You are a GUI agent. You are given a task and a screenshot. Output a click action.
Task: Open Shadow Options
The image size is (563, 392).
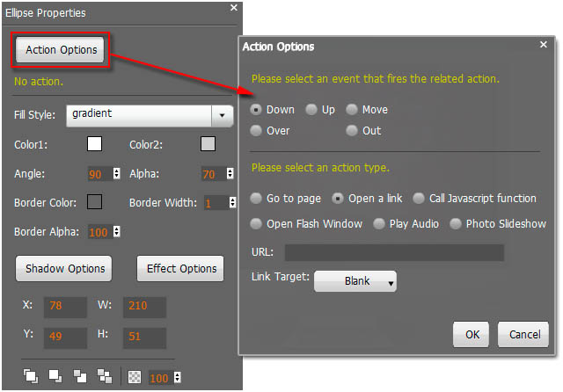click(x=65, y=268)
